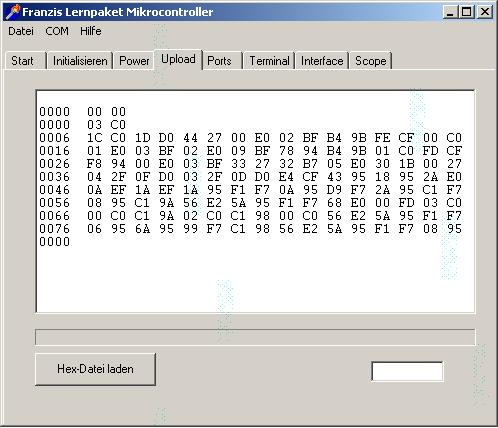Switch to the Initialisieren tab
This screenshot has height=428, width=498.
pos(80,61)
